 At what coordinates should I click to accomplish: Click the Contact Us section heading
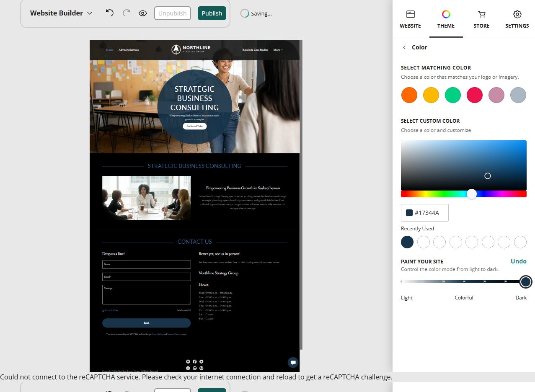pyautogui.click(x=194, y=242)
